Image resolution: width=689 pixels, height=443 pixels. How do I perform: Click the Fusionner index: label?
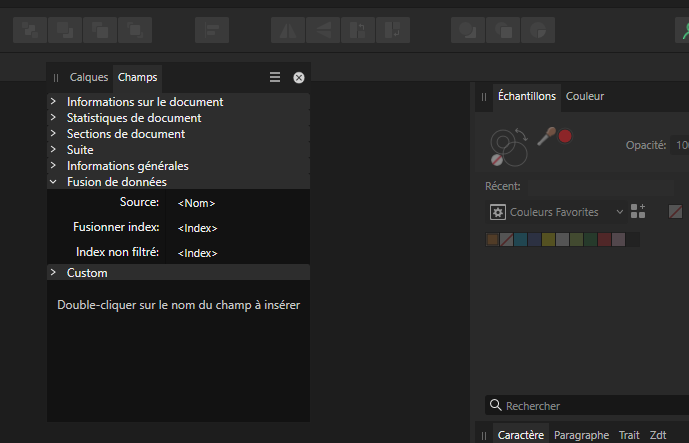coord(116,227)
